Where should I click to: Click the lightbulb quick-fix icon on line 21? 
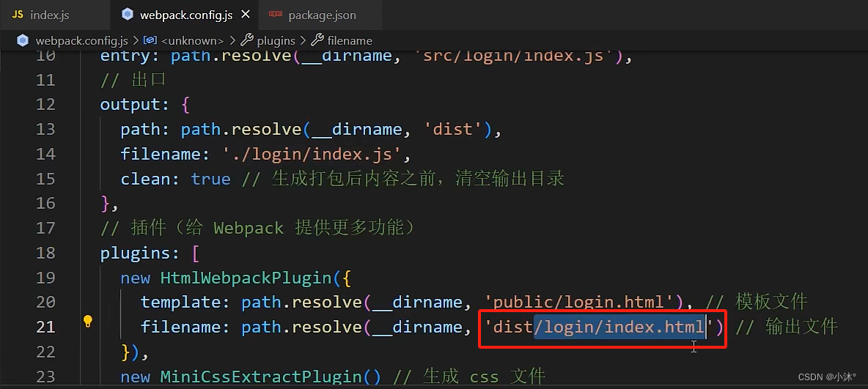87,322
